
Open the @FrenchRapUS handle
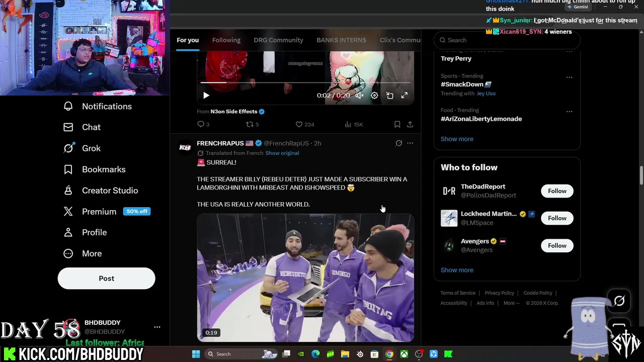[286, 143]
